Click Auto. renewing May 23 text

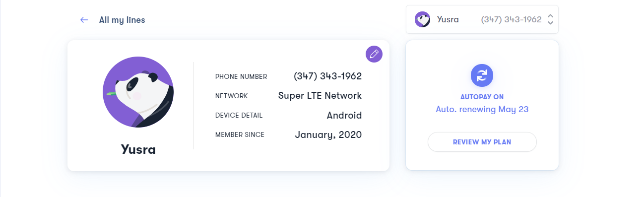coord(482,109)
